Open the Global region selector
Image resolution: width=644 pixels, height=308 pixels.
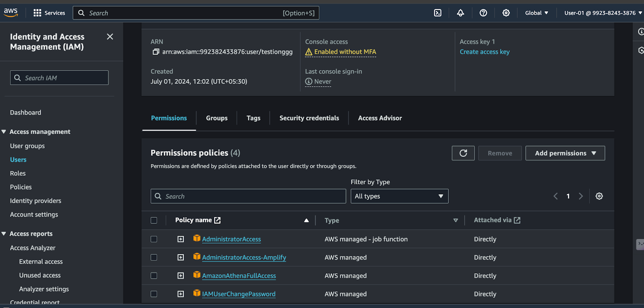pyautogui.click(x=537, y=13)
